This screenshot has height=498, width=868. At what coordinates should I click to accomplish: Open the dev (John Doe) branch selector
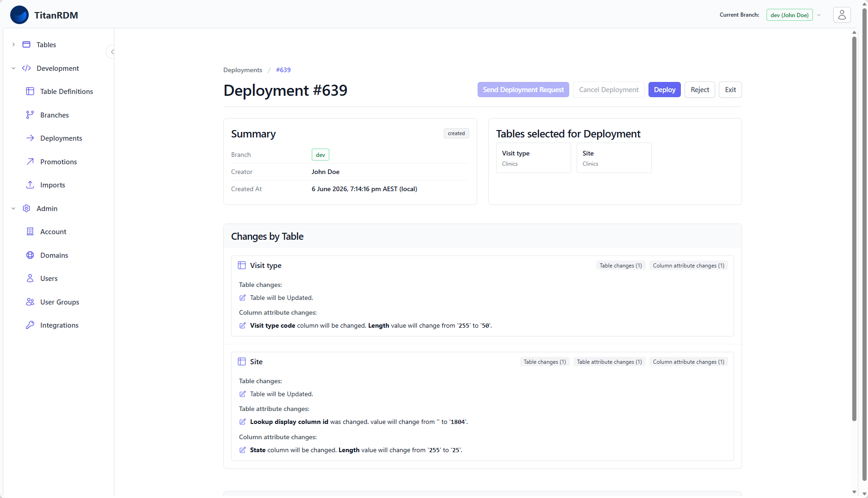pos(789,15)
